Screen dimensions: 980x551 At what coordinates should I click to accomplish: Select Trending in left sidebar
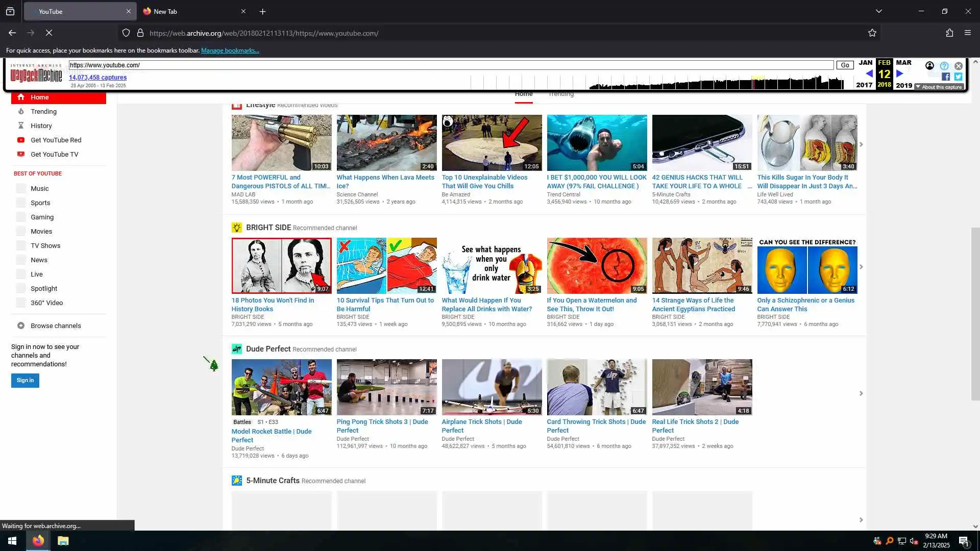click(43, 111)
